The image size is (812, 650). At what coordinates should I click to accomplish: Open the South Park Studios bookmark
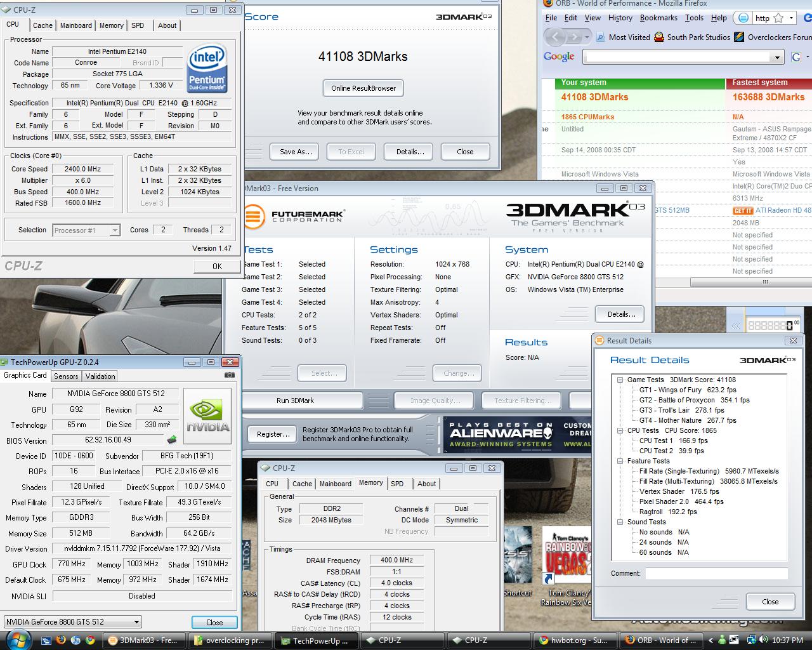tap(692, 37)
